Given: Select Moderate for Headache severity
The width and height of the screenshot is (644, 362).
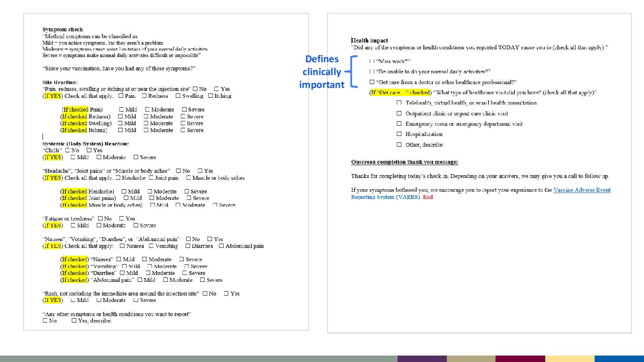Looking at the screenshot, I should click(x=150, y=192).
